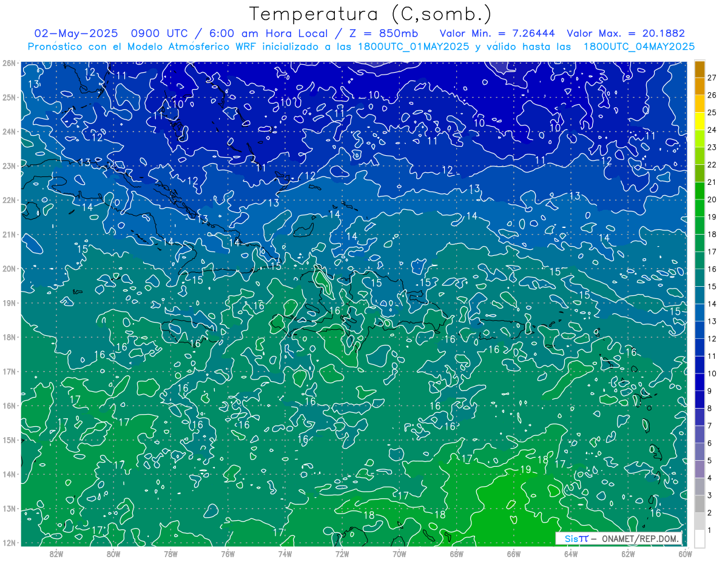Click the "23N" latitude axis label

pos(8,166)
